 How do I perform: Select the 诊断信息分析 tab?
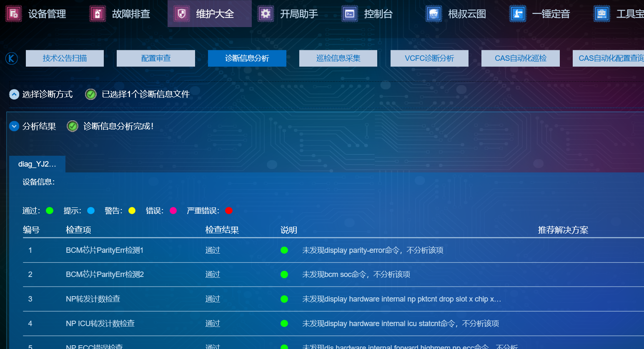click(x=247, y=58)
